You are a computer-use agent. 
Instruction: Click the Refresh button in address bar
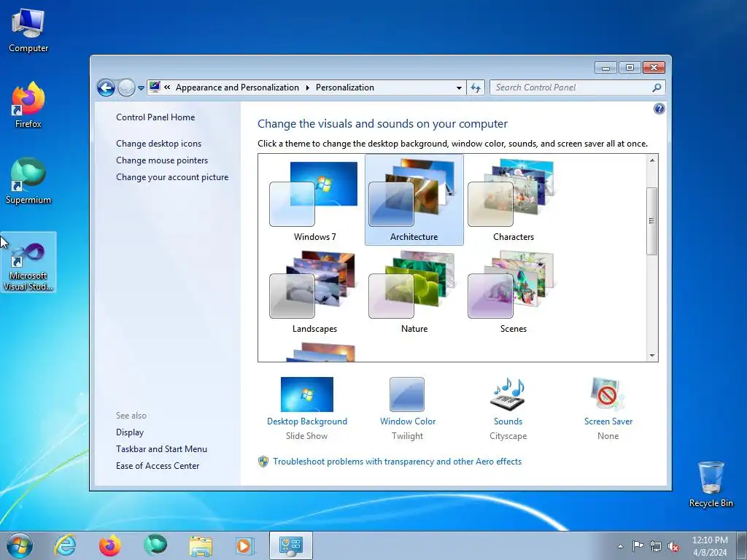(x=476, y=87)
